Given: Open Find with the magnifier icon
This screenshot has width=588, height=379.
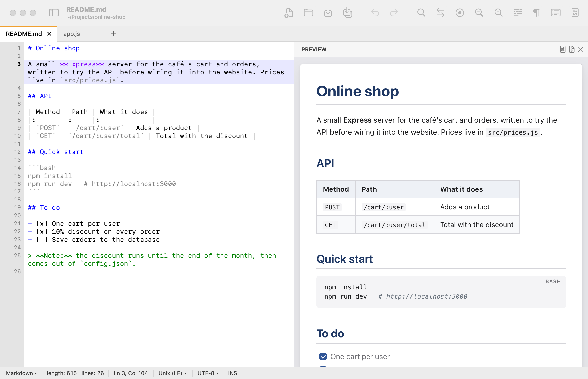Looking at the screenshot, I should 421,13.
